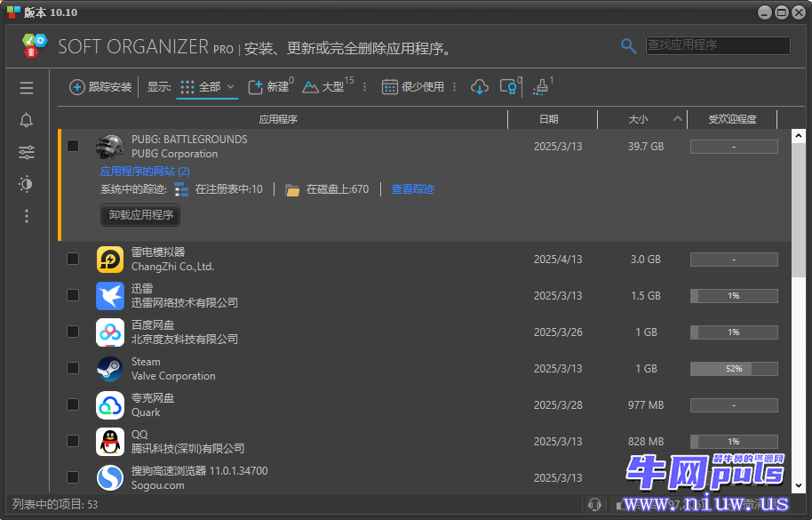Check the 迅雷 row checkbox
This screenshot has width=812, height=520.
(73, 295)
